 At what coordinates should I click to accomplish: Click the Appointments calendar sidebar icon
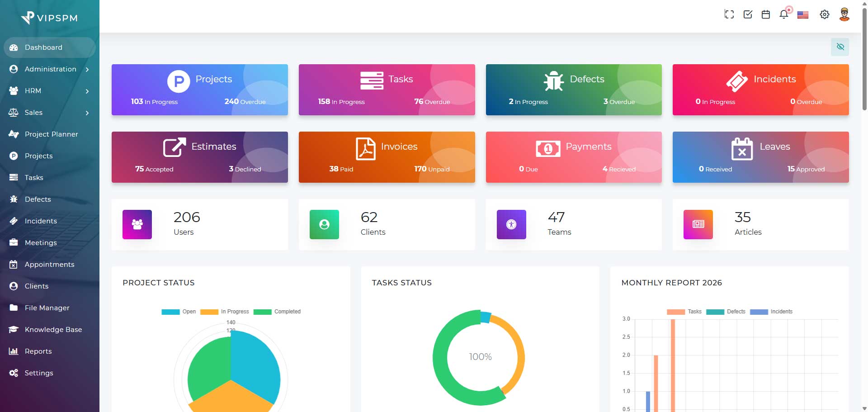point(14,265)
